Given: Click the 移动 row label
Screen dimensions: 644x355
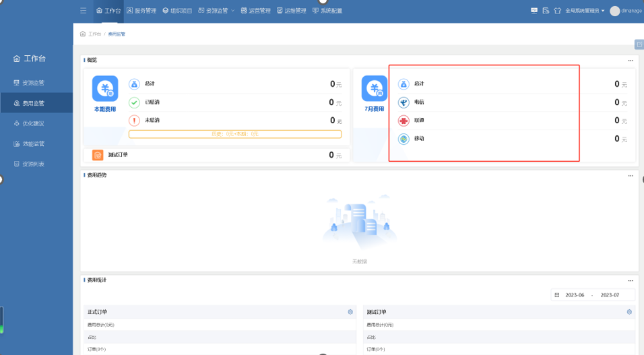Looking at the screenshot, I should click(419, 139).
